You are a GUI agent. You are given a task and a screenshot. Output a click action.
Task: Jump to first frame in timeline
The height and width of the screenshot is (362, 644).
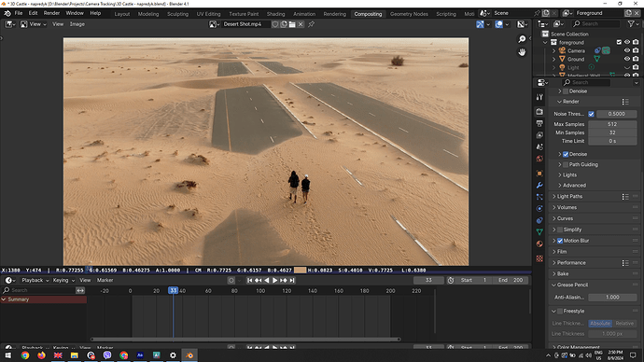[249, 280]
